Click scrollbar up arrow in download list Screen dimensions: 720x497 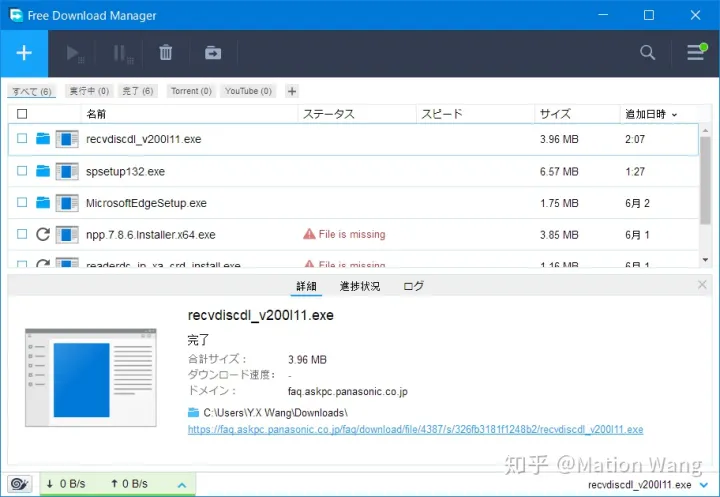click(x=705, y=130)
